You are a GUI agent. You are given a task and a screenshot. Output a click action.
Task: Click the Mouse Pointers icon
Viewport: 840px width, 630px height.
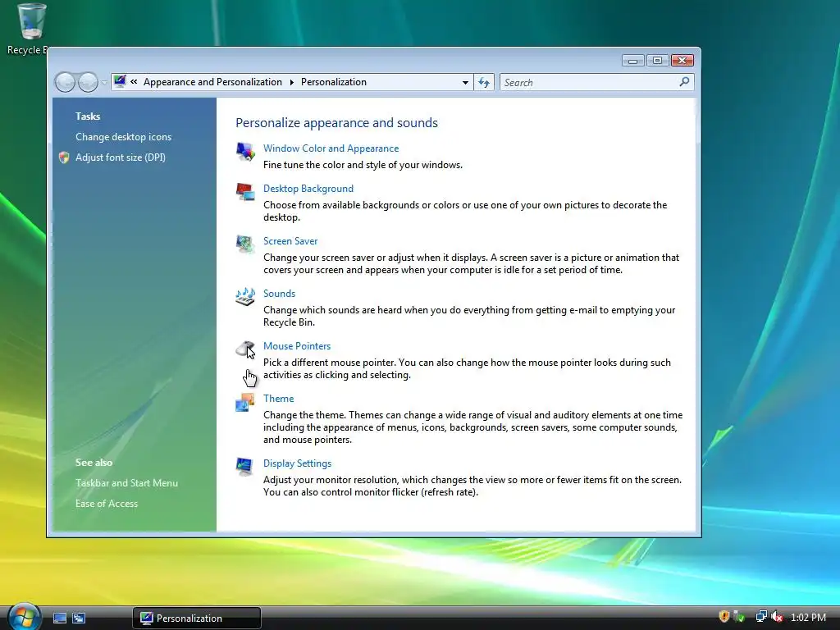click(x=245, y=349)
